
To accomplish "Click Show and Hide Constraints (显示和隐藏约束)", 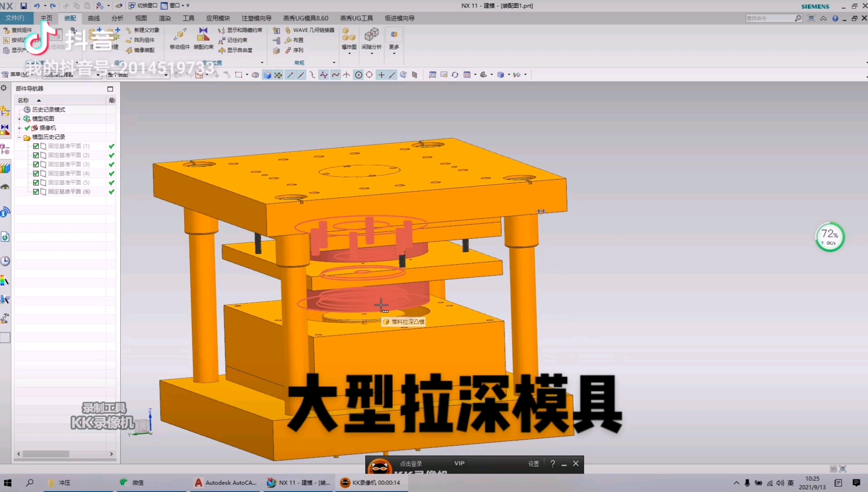I will pos(240,30).
